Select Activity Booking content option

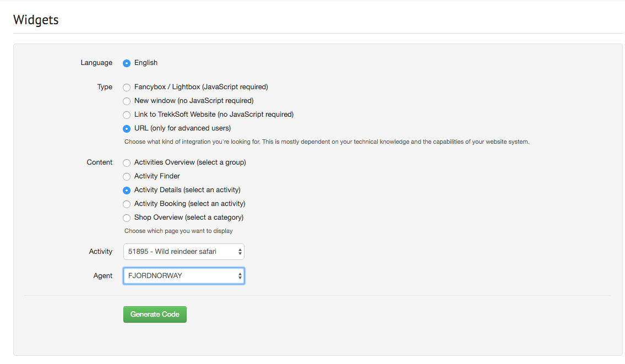pyautogui.click(x=126, y=204)
